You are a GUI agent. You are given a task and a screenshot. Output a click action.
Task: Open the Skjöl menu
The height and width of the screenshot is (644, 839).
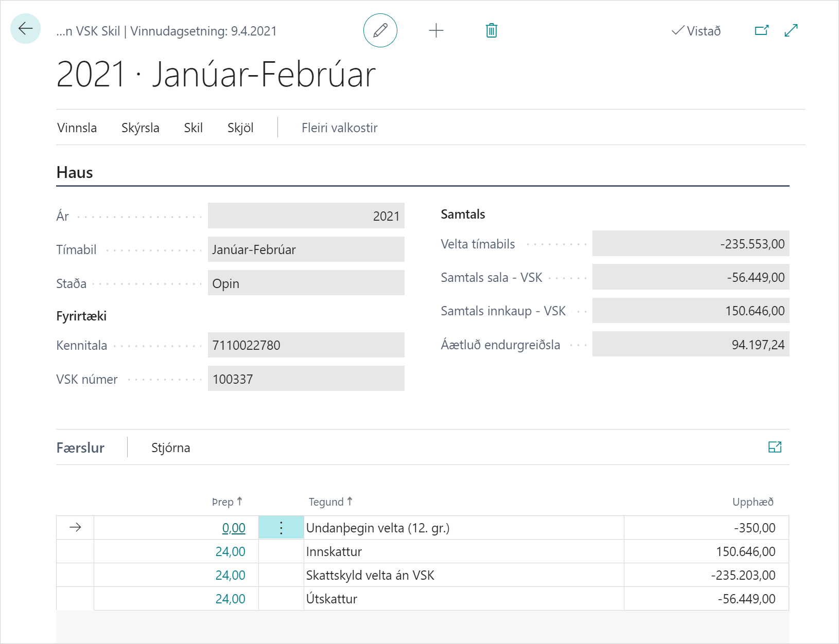(x=240, y=128)
